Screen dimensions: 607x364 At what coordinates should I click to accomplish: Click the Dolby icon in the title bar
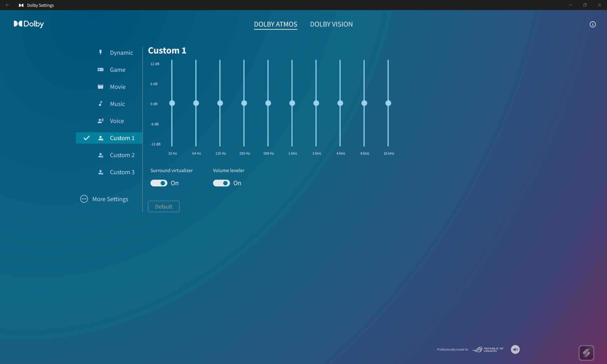click(x=21, y=5)
